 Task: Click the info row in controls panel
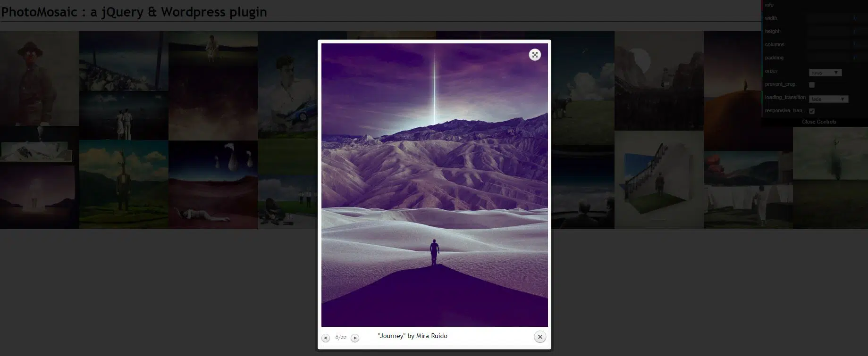[769, 5]
